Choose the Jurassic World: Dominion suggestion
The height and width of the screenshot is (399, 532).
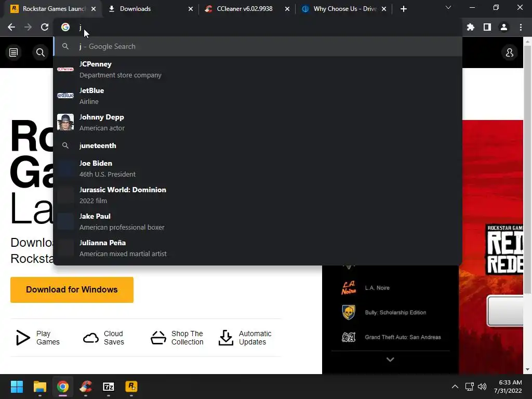point(258,195)
